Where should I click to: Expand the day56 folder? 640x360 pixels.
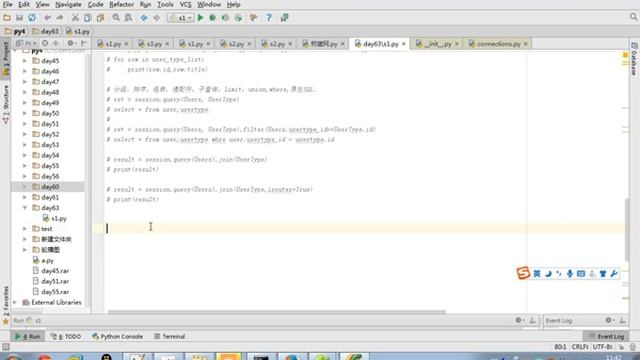[x=24, y=176]
